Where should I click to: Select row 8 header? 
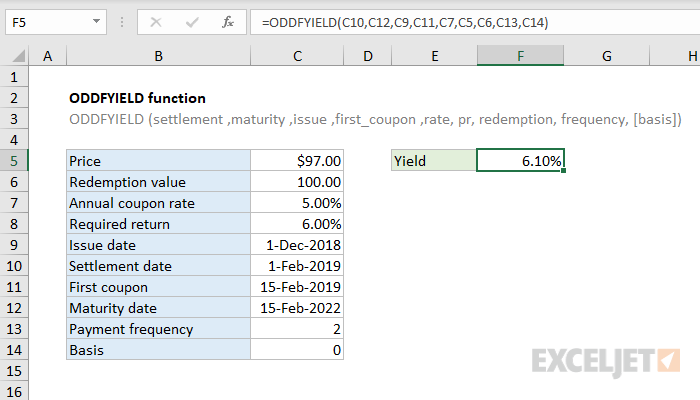pyautogui.click(x=14, y=224)
